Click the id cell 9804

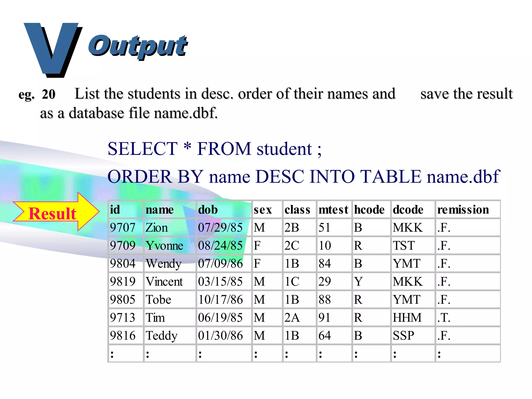pos(123,263)
